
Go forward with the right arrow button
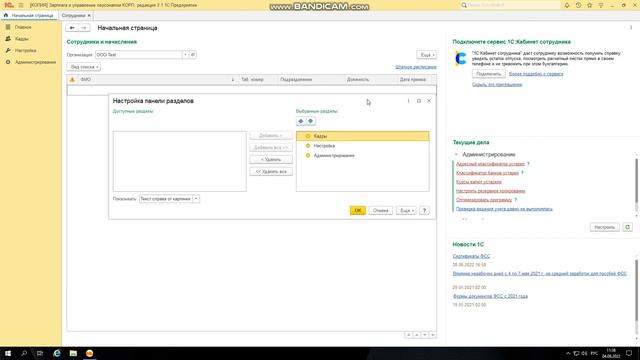pos(84,28)
